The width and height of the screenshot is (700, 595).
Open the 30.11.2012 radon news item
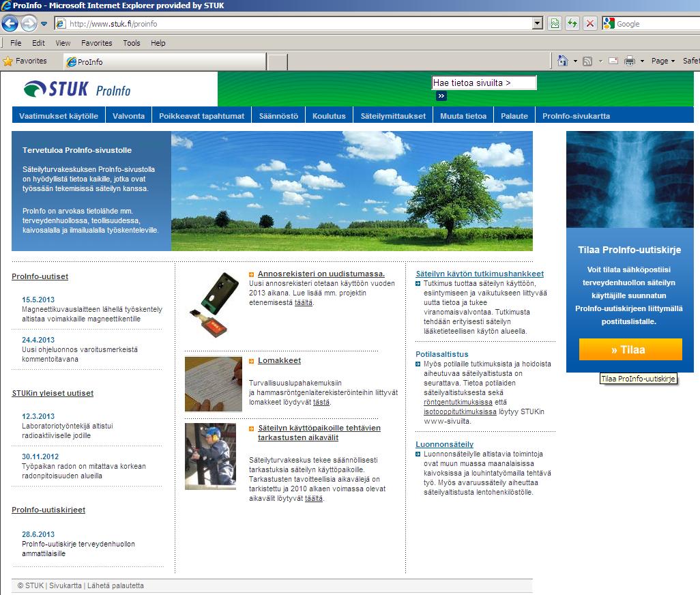[x=83, y=466]
